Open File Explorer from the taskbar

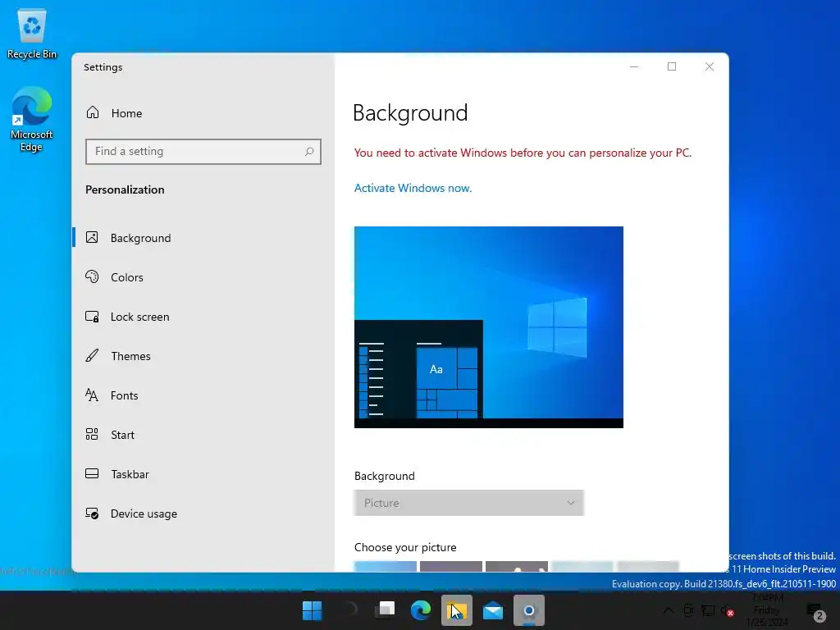(457, 610)
